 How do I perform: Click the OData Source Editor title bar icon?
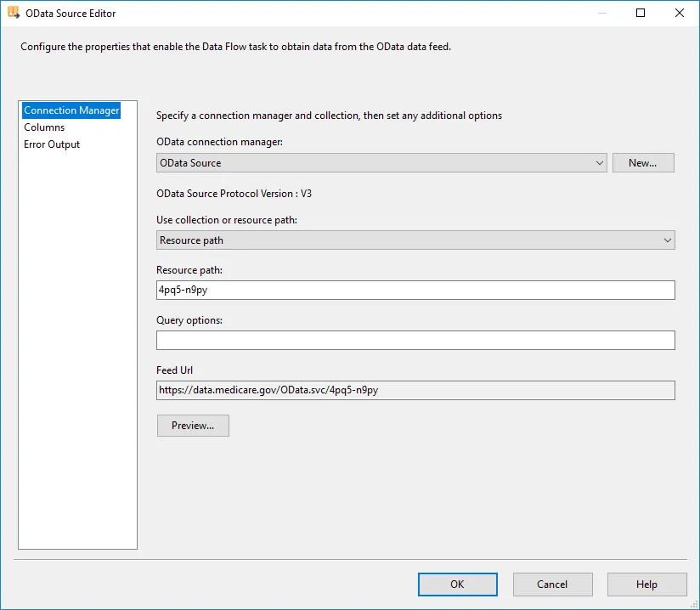tap(14, 13)
